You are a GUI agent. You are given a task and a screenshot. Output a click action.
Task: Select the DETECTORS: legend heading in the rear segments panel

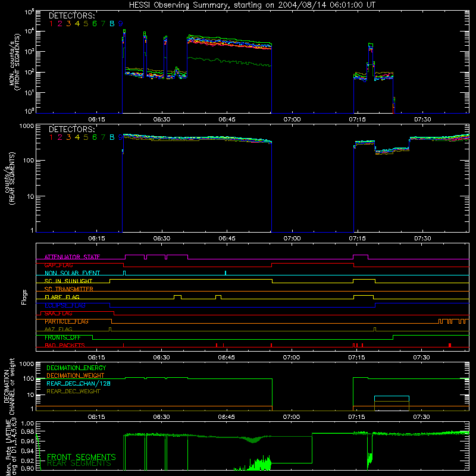pos(72,129)
